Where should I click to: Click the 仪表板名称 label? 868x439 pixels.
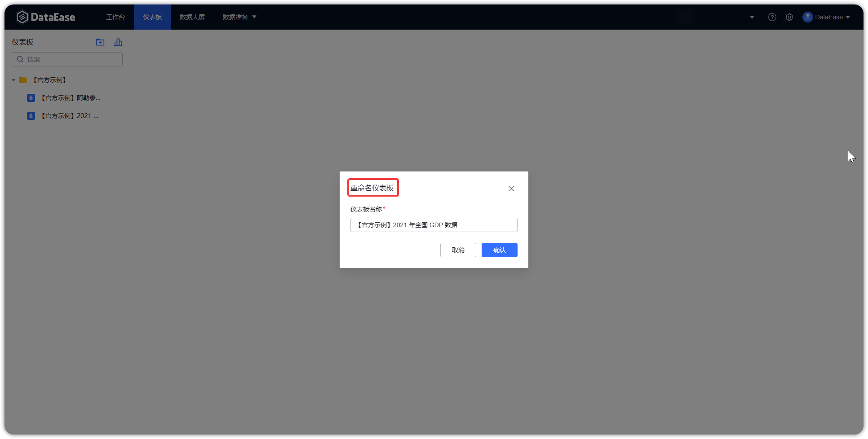(x=366, y=209)
